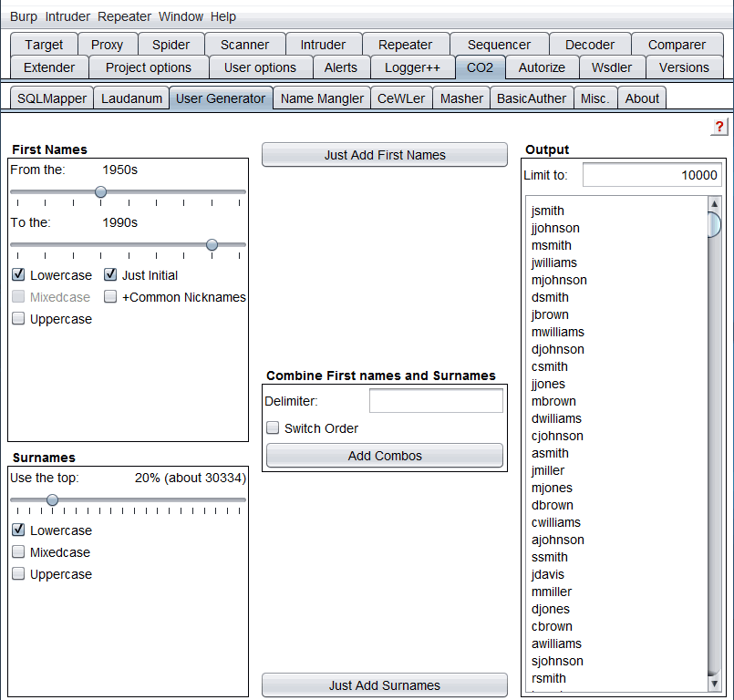This screenshot has width=734, height=700.
Task: Open the Burp menu
Action: tap(24, 16)
